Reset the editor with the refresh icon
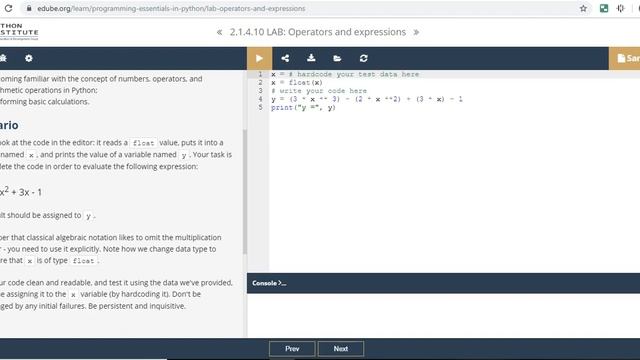Viewport: 640px width, 360px height. [x=364, y=58]
